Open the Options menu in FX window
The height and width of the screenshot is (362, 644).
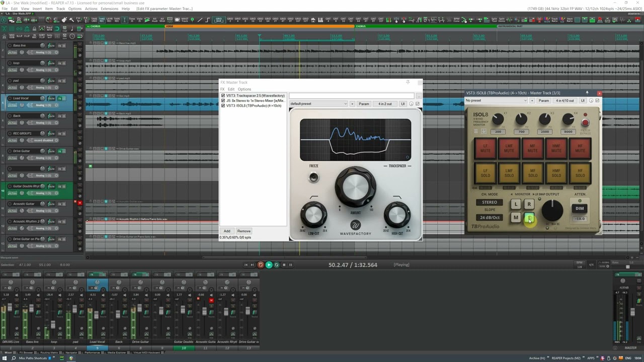click(244, 89)
